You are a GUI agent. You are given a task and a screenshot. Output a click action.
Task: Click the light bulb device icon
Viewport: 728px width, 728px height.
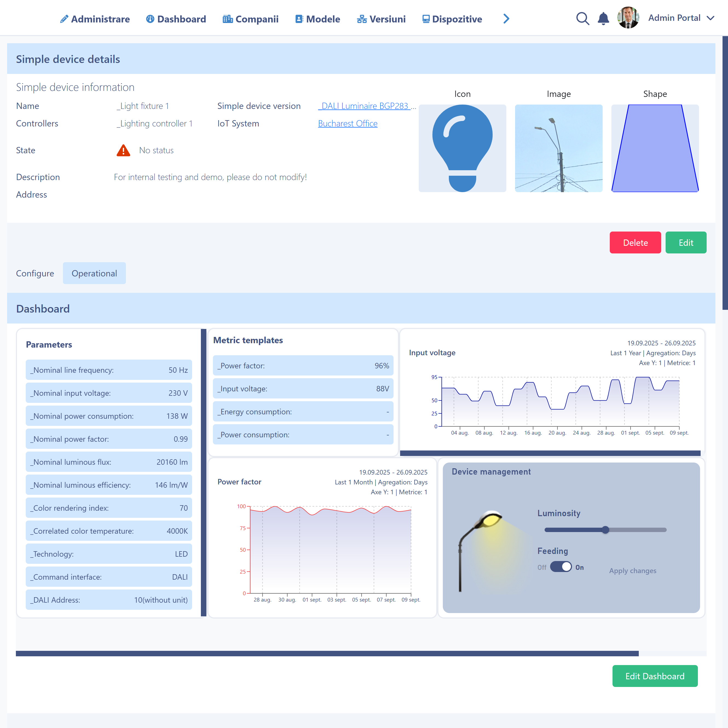[x=462, y=148]
